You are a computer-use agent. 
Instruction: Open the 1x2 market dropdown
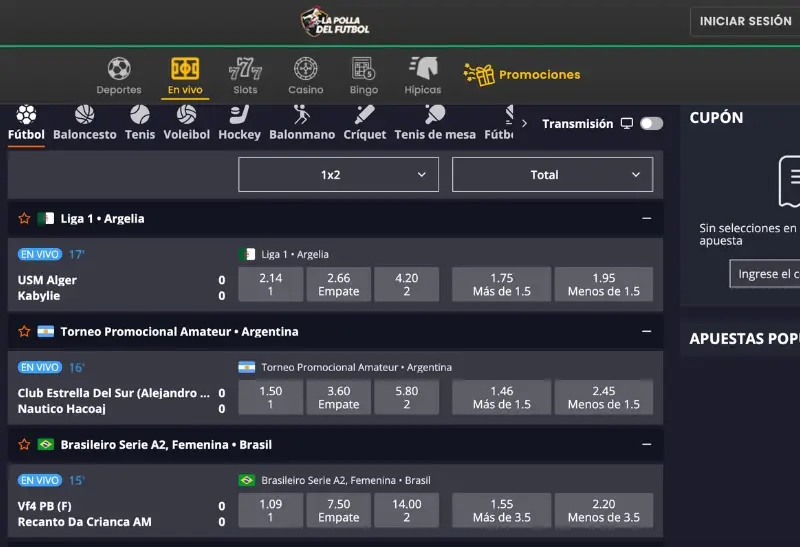tap(338, 175)
